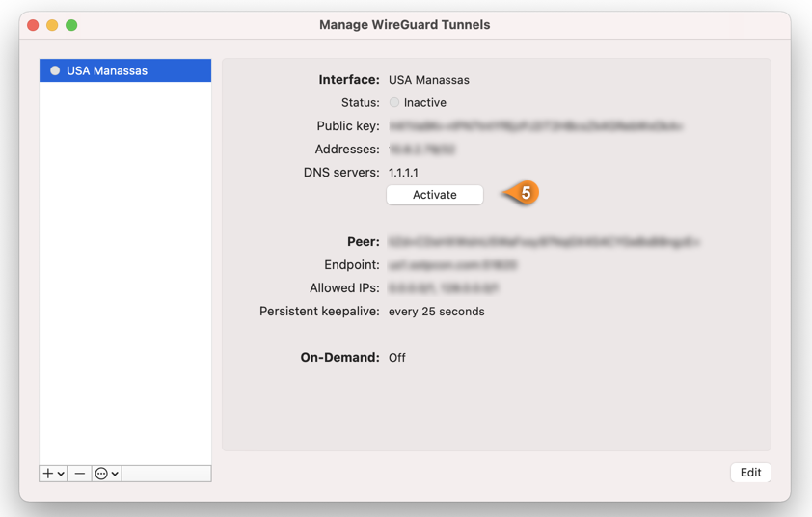The height and width of the screenshot is (517, 812).
Task: Click the blurred Allowed IPs value
Action: click(x=444, y=288)
